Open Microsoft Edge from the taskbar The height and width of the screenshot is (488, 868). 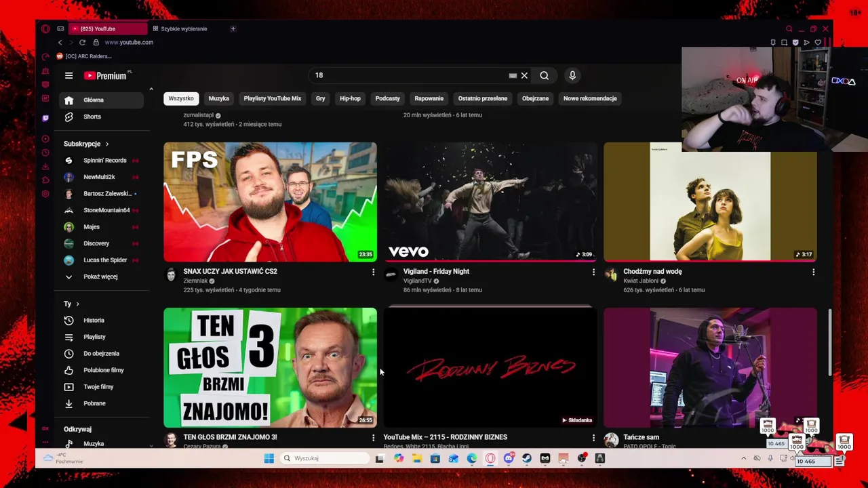point(472,458)
